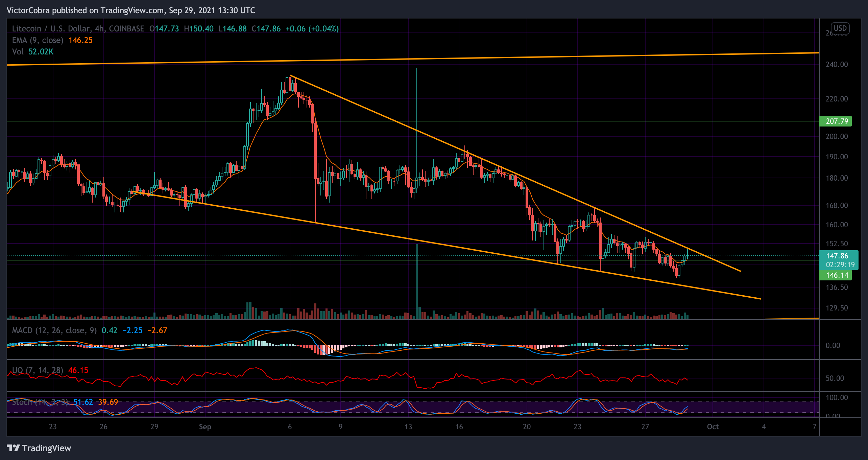Click the high price H150.40 value
868x460 pixels.
point(199,29)
